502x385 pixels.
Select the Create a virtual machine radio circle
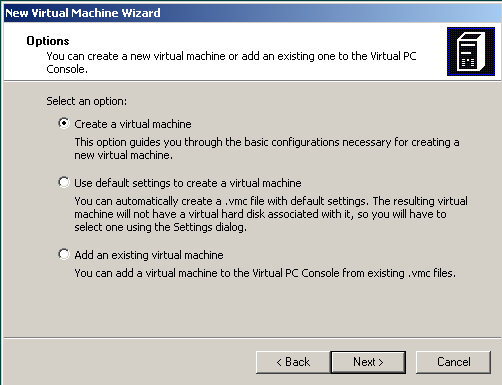pyautogui.click(x=64, y=123)
